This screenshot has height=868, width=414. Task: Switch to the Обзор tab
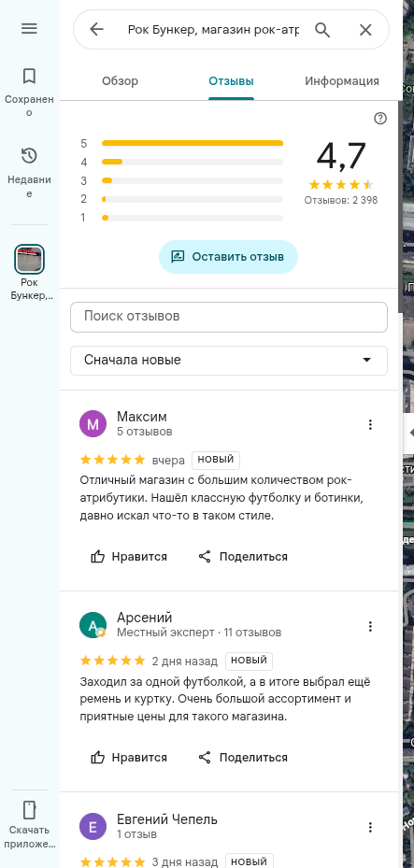[x=121, y=81]
